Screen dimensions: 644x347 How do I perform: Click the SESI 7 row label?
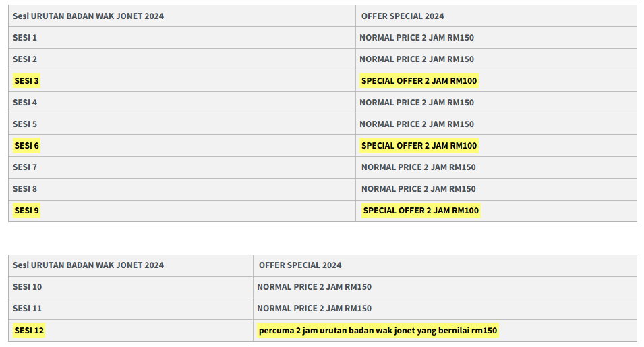[25, 167]
